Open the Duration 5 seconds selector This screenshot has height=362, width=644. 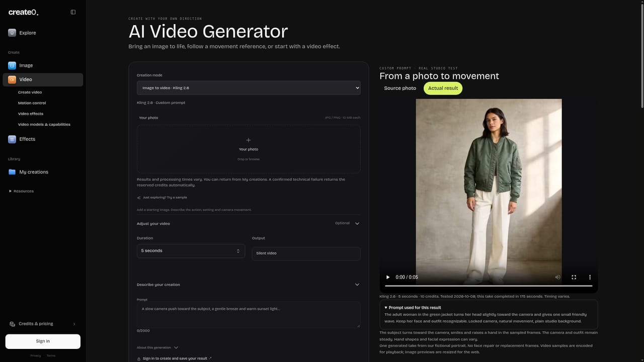[x=191, y=251]
